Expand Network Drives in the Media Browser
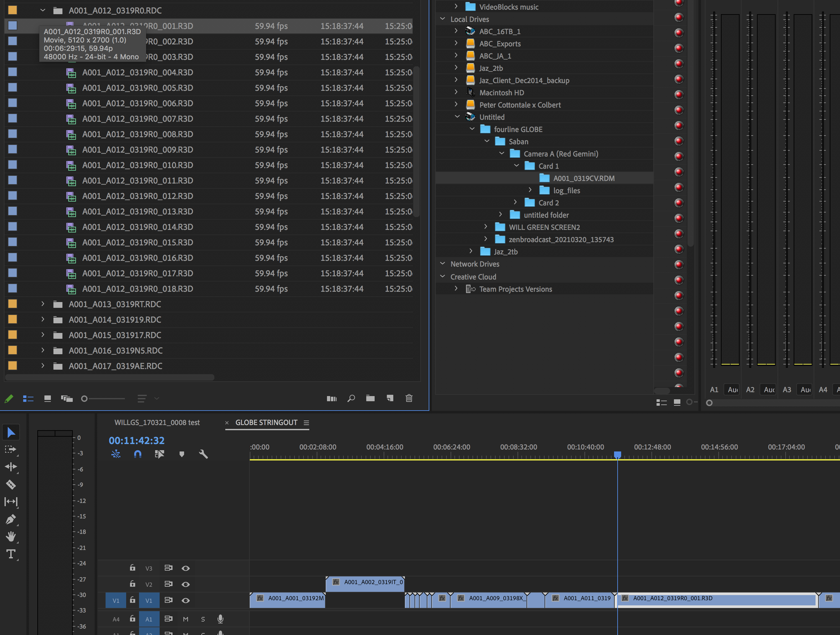This screenshot has height=635, width=840. (x=443, y=264)
